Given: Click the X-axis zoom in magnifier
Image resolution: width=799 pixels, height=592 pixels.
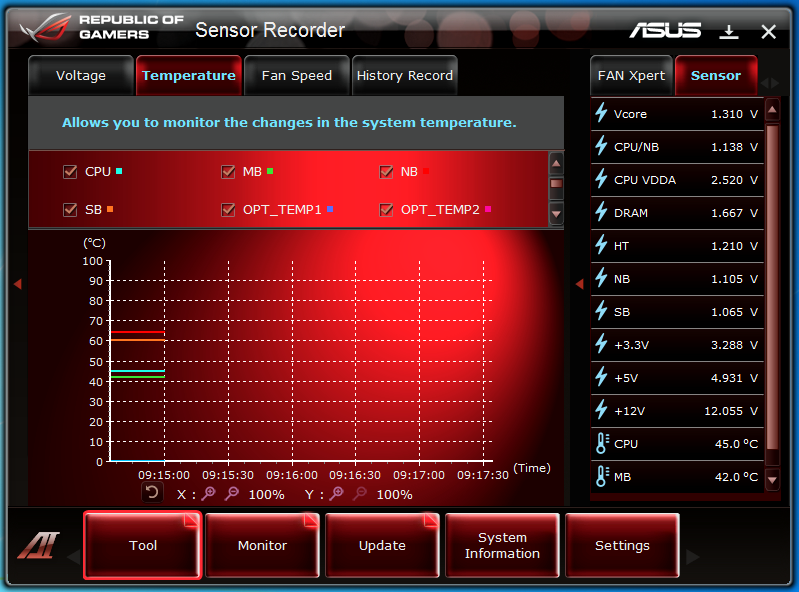Looking at the screenshot, I should tap(208, 493).
